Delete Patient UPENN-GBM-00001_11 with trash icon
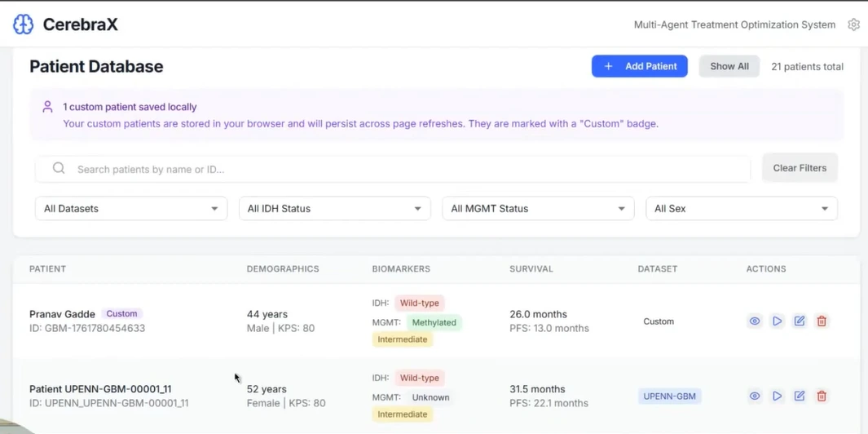The image size is (868, 434). pos(822,396)
